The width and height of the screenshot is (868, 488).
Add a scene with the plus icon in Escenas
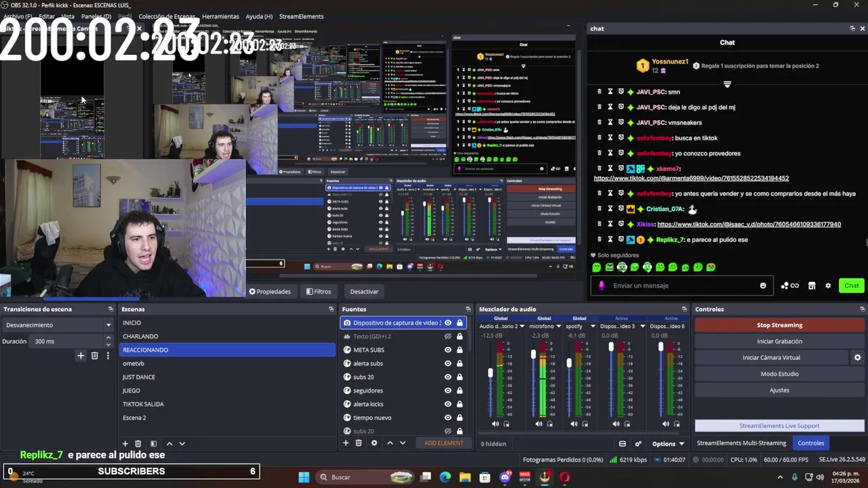125,443
